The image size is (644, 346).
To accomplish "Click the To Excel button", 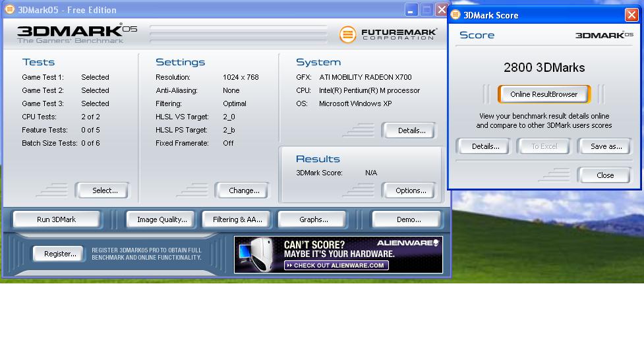I will [544, 146].
